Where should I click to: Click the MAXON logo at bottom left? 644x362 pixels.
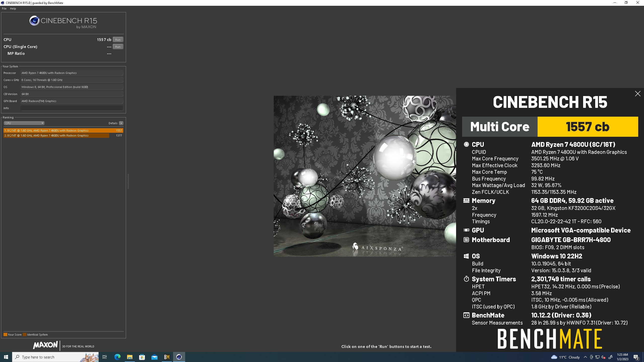point(46,345)
